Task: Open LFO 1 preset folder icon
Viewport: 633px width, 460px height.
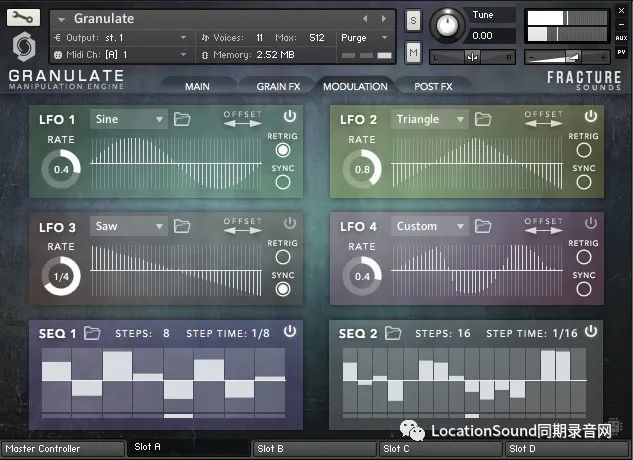Action: click(182, 119)
